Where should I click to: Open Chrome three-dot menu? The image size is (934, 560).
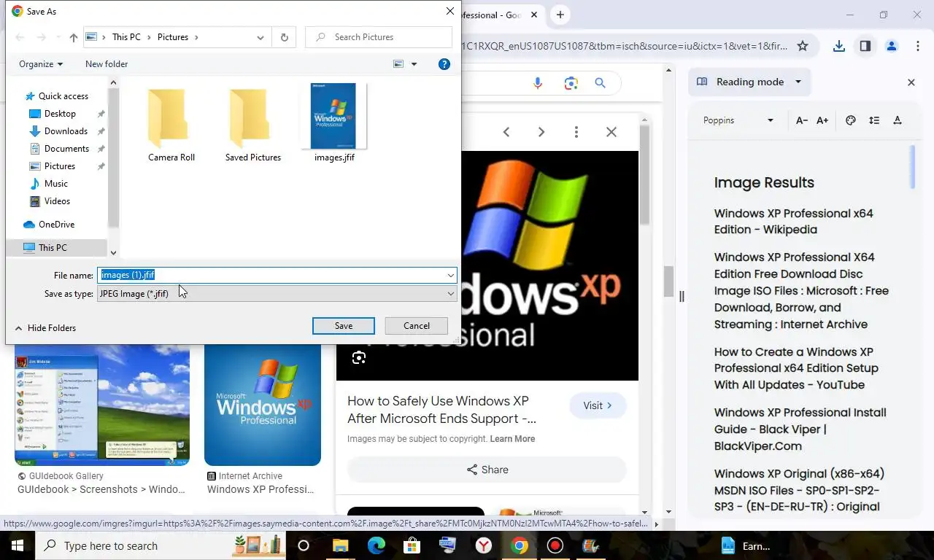pos(917,46)
